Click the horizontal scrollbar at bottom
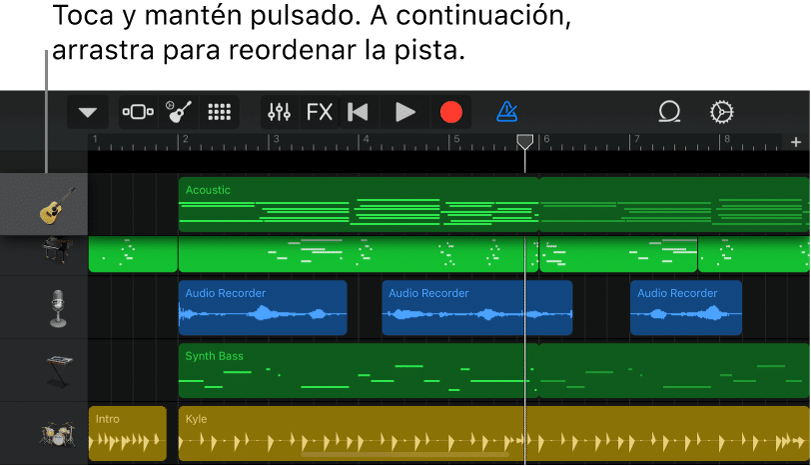The height and width of the screenshot is (466, 811). tap(405, 455)
